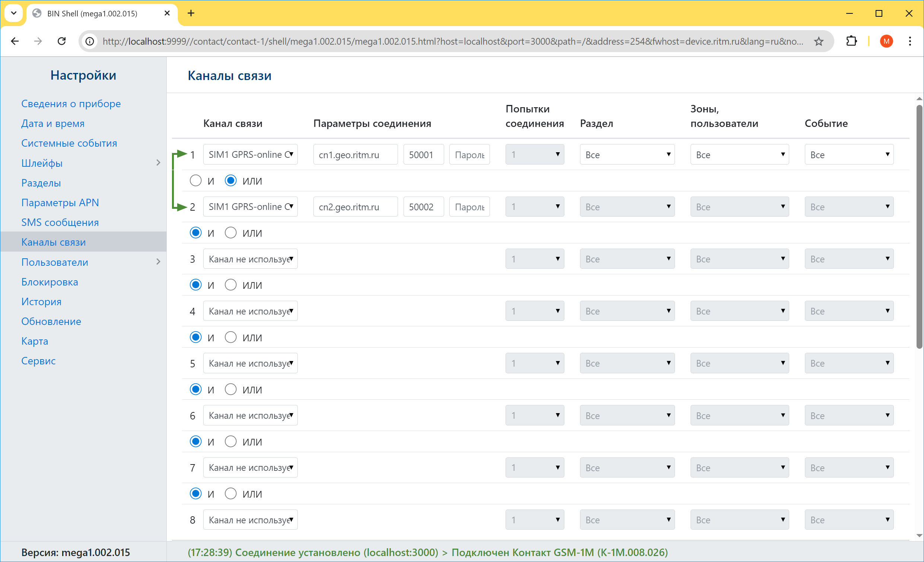Go to SMS сообщения section
The height and width of the screenshot is (562, 924).
click(x=60, y=222)
